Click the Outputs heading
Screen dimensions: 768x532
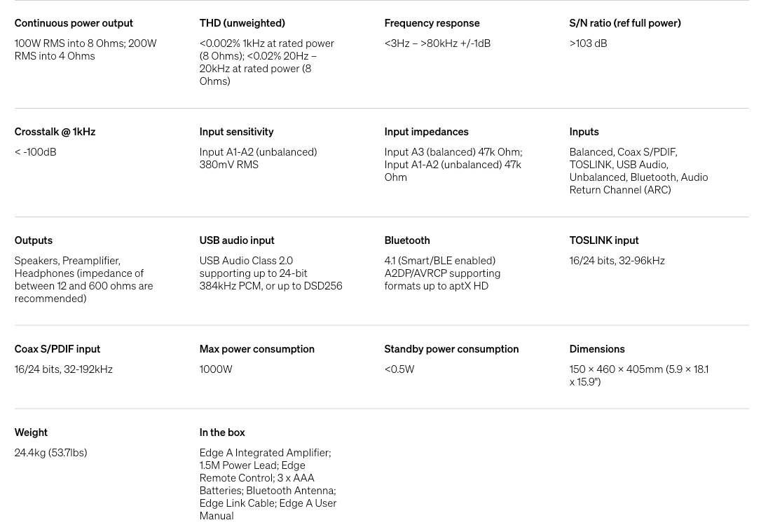click(x=34, y=240)
